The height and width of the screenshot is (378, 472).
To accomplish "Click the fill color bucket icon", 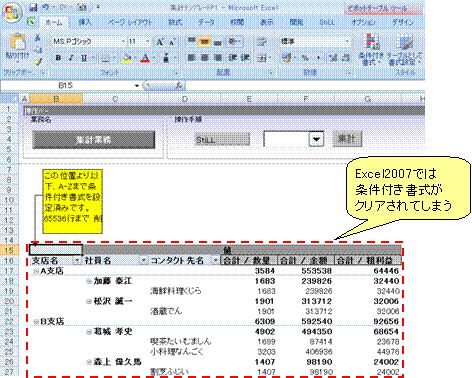I will [x=126, y=58].
